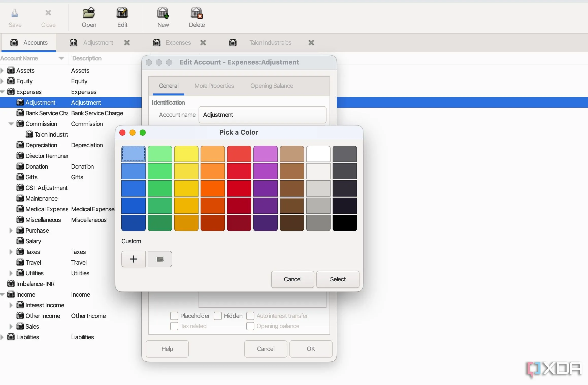Close the Expenses tab with its X
Image resolution: width=588 pixels, height=385 pixels.
203,43
